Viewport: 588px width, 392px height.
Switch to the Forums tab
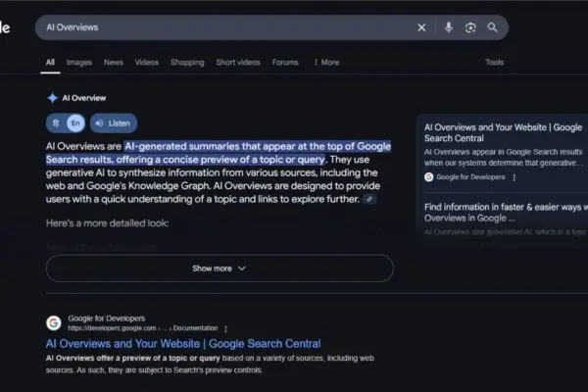pyautogui.click(x=285, y=63)
